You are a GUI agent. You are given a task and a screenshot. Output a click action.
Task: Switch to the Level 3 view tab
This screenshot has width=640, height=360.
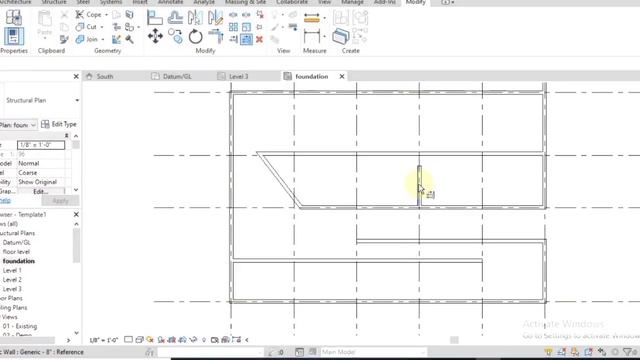coord(238,76)
